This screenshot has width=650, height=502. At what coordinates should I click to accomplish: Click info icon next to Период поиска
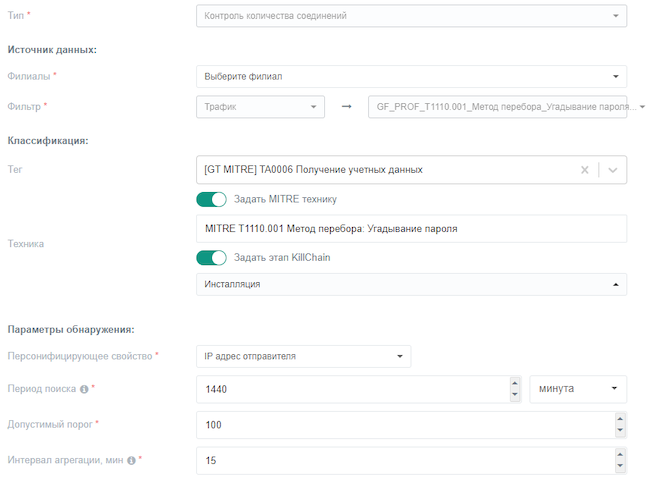point(84,389)
